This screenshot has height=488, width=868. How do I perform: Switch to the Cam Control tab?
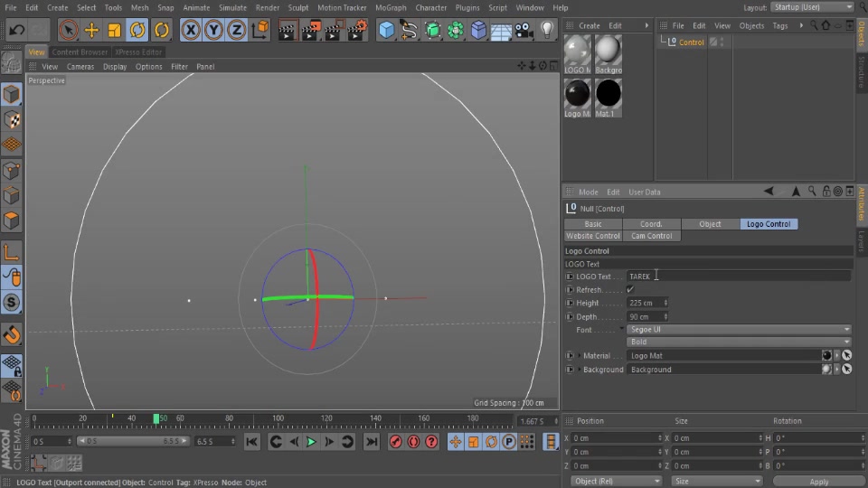pos(652,236)
